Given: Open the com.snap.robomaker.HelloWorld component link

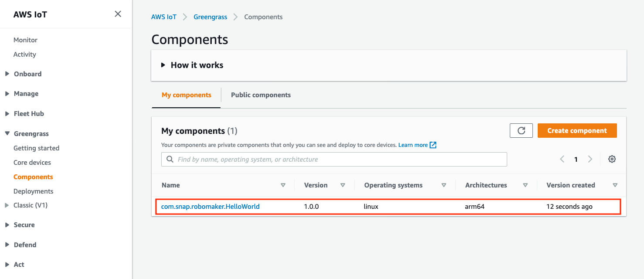Looking at the screenshot, I should 210,206.
